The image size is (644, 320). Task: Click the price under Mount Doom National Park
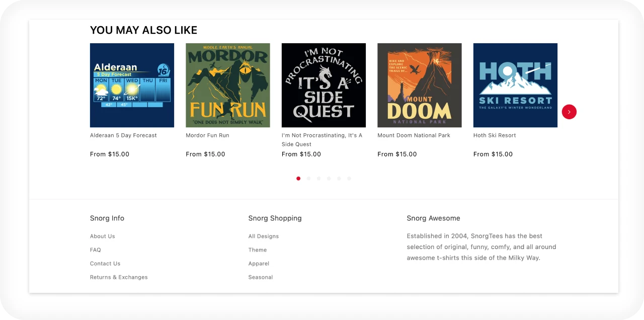coord(397,154)
